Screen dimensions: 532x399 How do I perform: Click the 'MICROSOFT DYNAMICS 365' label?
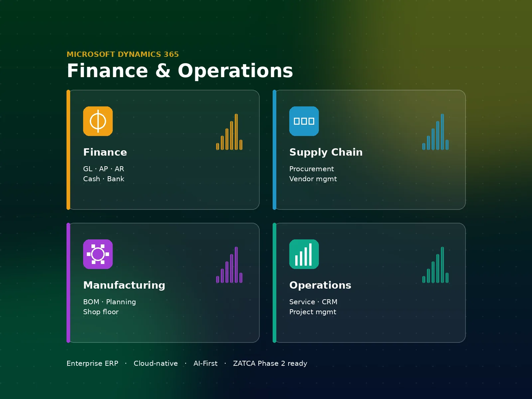pyautogui.click(x=123, y=54)
